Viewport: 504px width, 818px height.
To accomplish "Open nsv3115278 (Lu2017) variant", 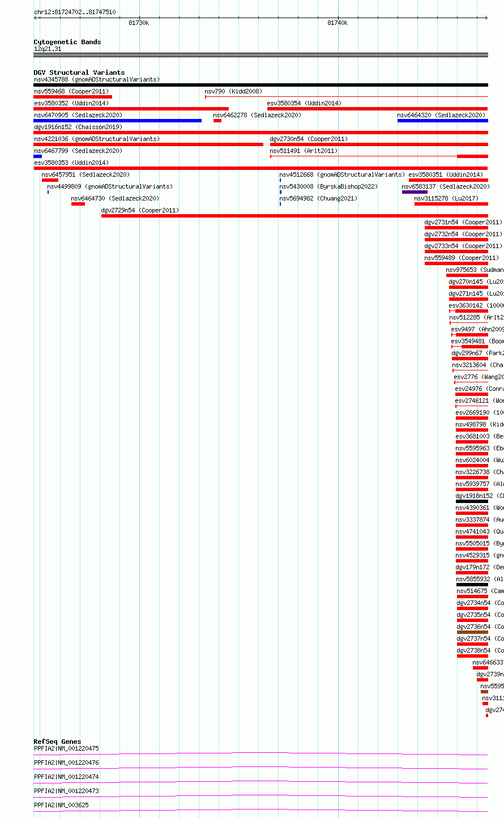I will coord(446,198).
